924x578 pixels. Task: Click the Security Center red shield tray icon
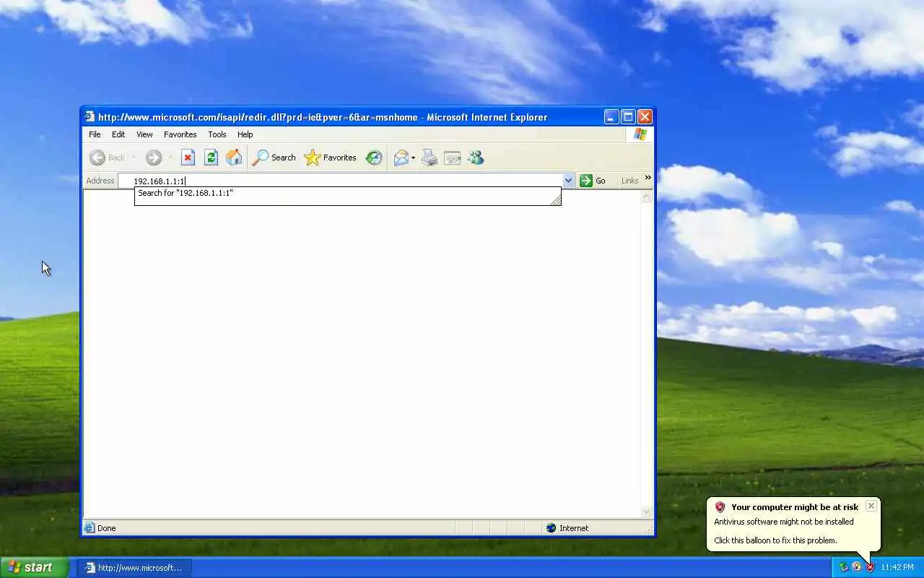coord(870,567)
